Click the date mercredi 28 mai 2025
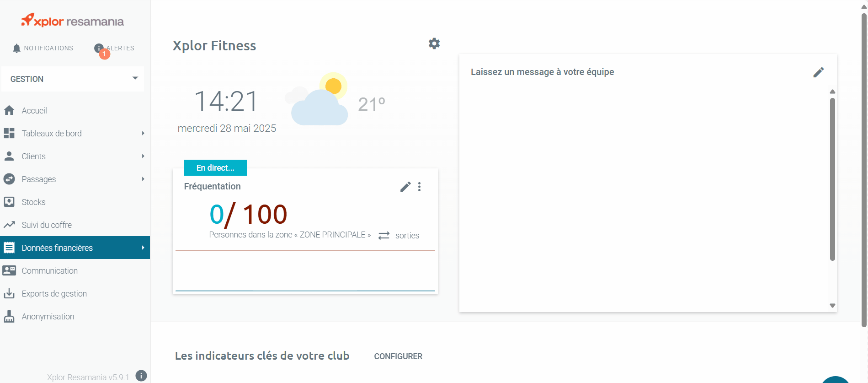The width and height of the screenshot is (868, 383). (x=227, y=128)
